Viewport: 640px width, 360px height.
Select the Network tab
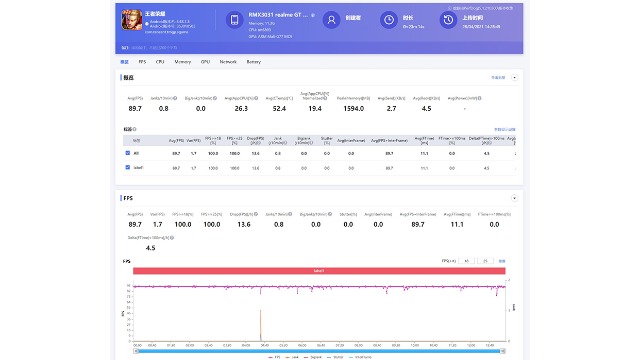228,62
